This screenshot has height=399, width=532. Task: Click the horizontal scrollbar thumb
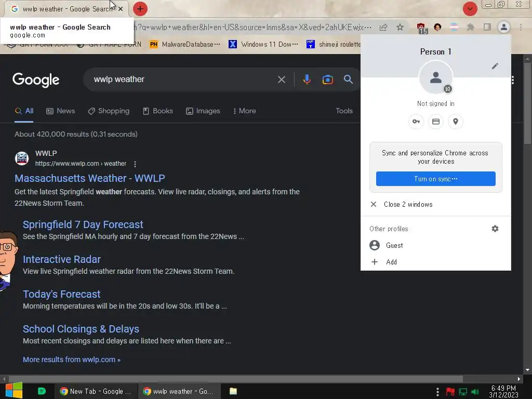(235, 379)
